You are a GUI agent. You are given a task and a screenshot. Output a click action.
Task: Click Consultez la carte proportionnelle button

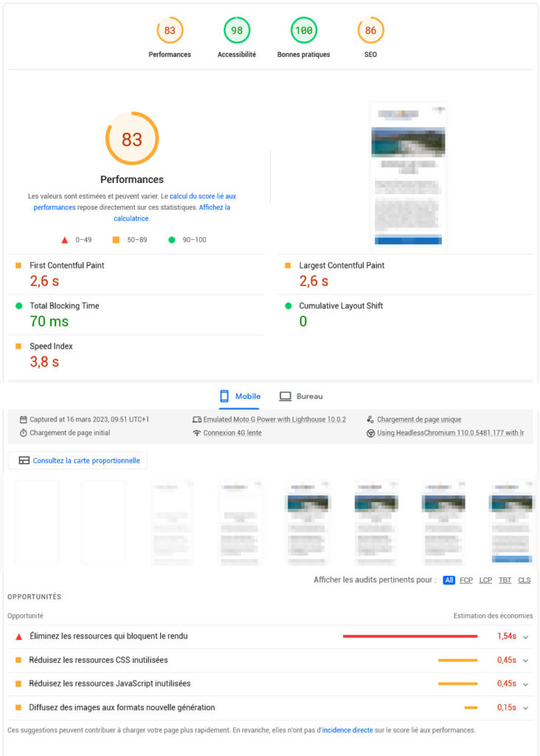pos(77,461)
